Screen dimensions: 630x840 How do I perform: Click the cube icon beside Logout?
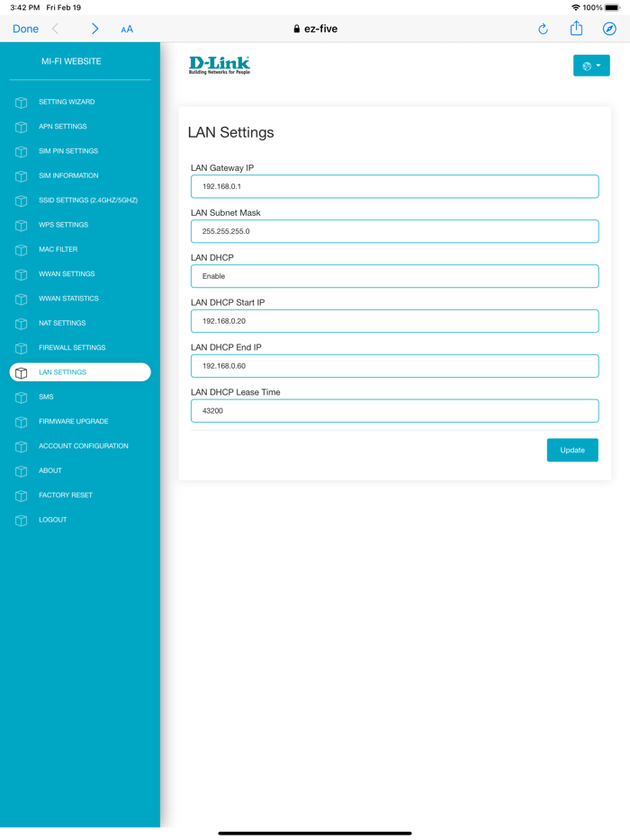tap(21, 520)
